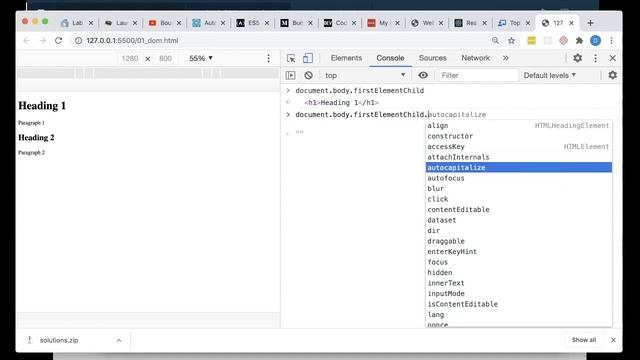Switch to the Elements tab

[x=346, y=58]
